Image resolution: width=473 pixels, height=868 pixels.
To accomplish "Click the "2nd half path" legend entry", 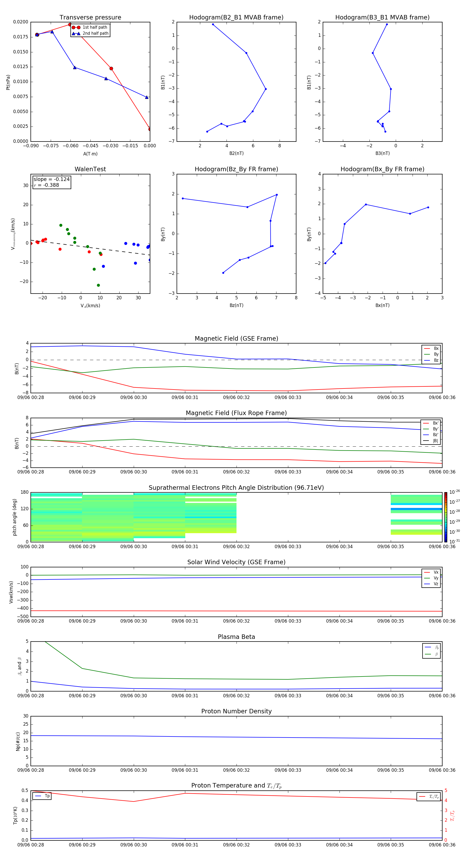I will coord(90,33).
